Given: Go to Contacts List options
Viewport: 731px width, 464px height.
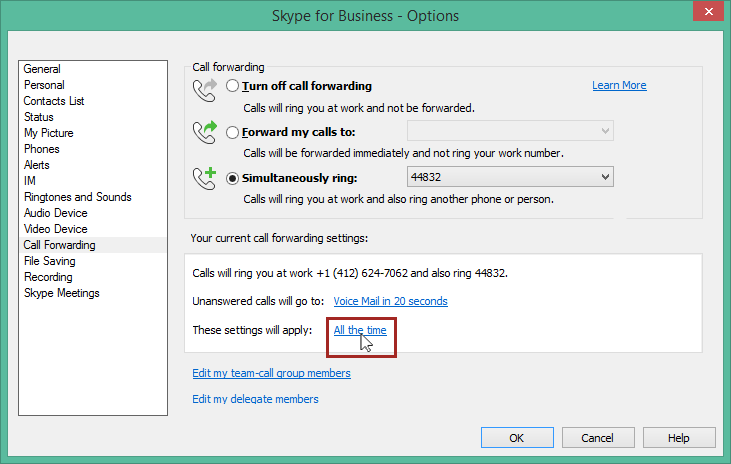Looking at the screenshot, I should tap(54, 101).
